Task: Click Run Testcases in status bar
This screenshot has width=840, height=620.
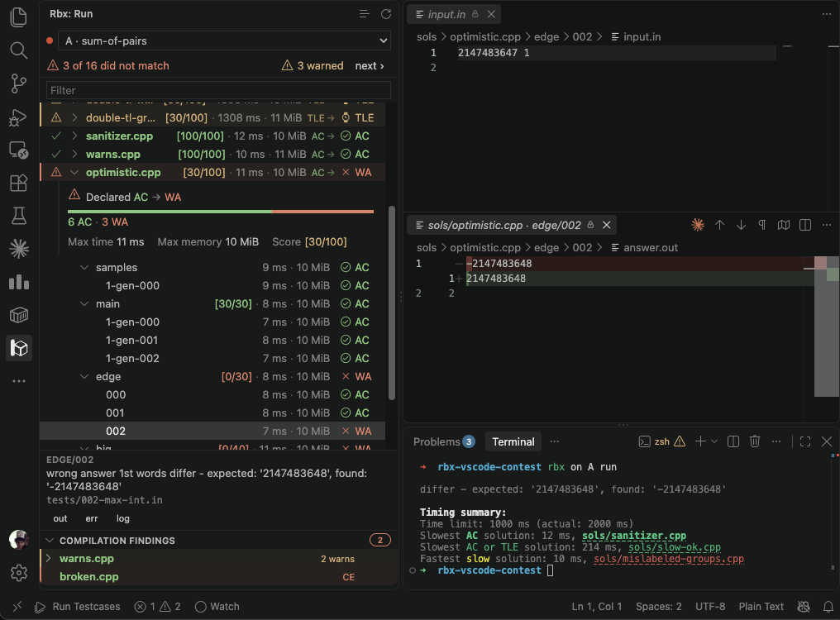Action: (x=78, y=607)
